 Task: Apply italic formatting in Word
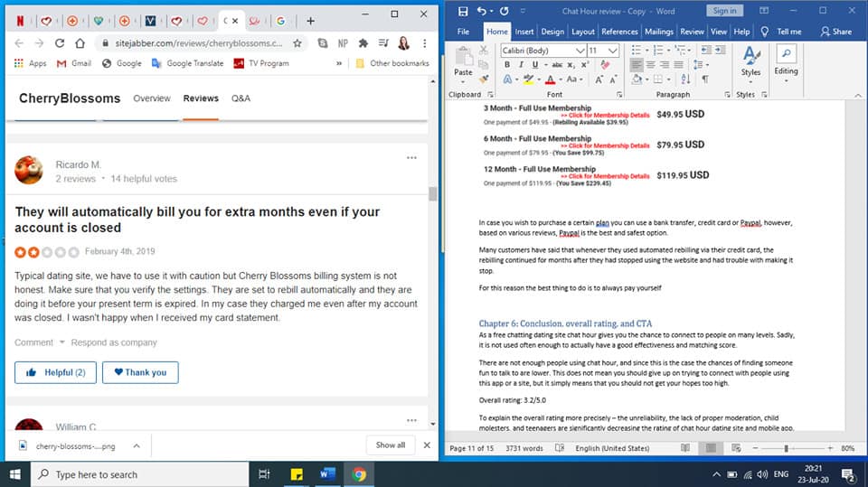[x=521, y=65]
